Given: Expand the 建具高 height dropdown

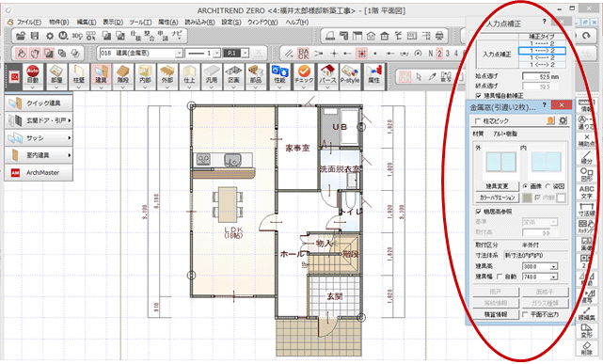Looking at the screenshot, I should point(554,266).
